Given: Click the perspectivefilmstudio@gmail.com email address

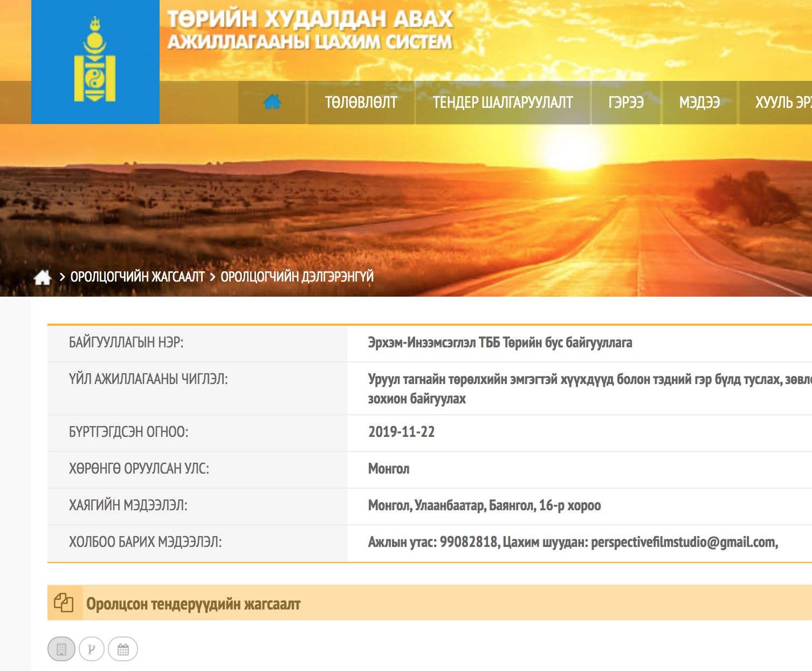Looking at the screenshot, I should (683, 542).
